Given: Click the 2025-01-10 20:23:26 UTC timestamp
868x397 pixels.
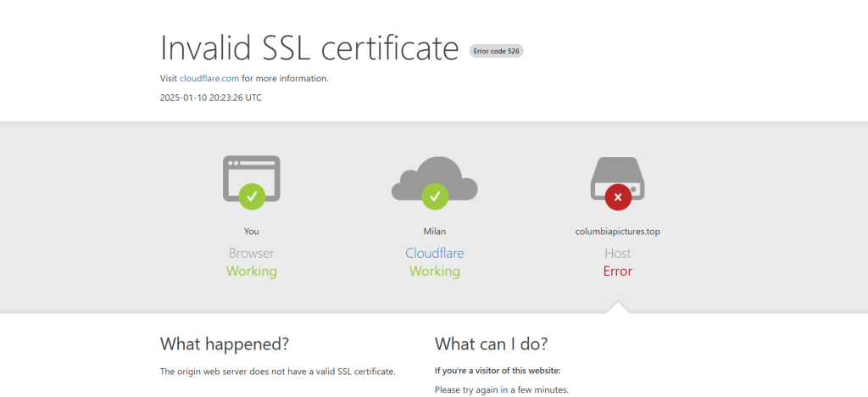Looking at the screenshot, I should pyautogui.click(x=211, y=98).
